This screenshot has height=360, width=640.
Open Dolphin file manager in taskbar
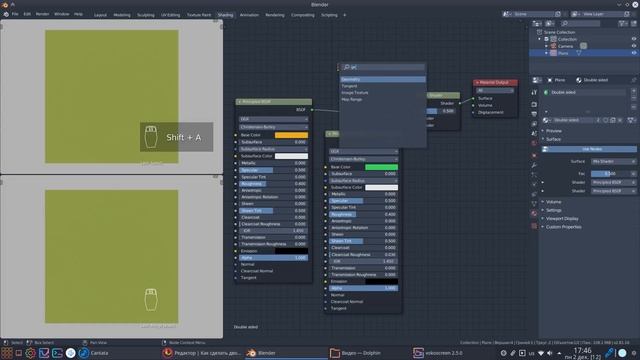(355, 353)
